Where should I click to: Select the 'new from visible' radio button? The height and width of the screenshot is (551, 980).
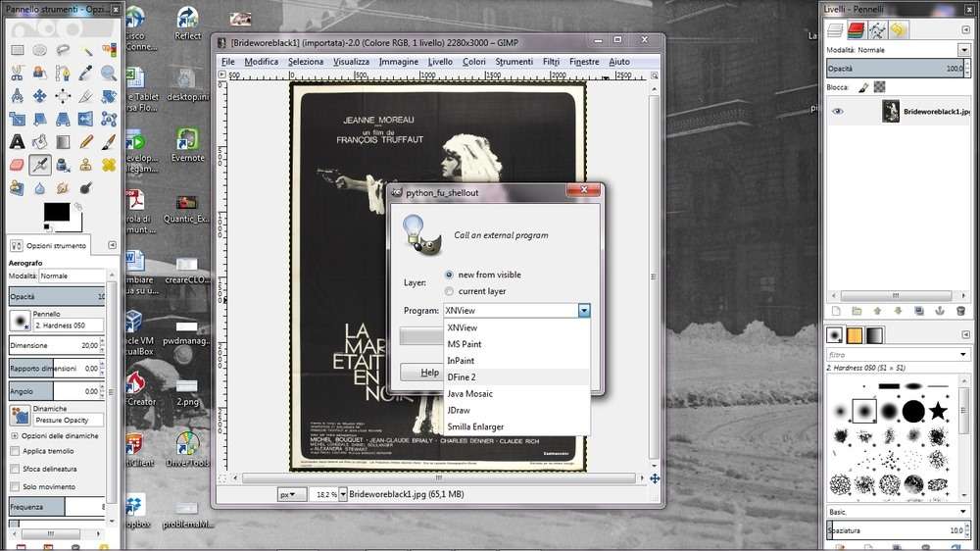(450, 275)
